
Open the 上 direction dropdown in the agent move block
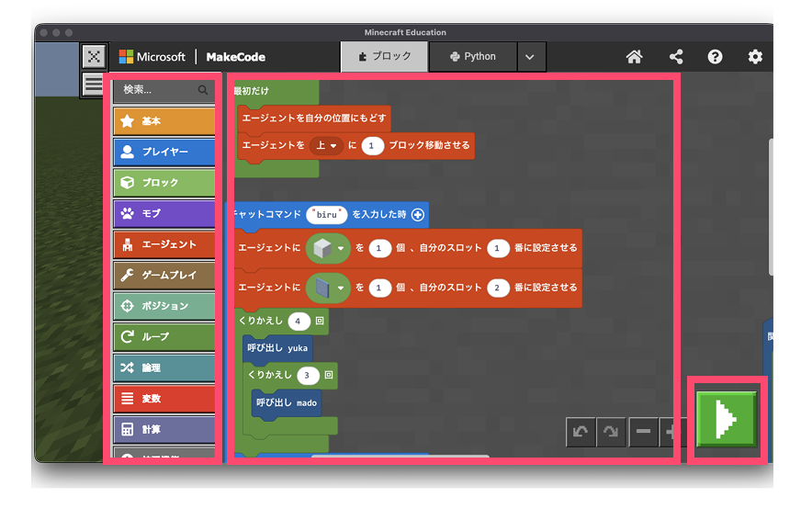pos(326,145)
